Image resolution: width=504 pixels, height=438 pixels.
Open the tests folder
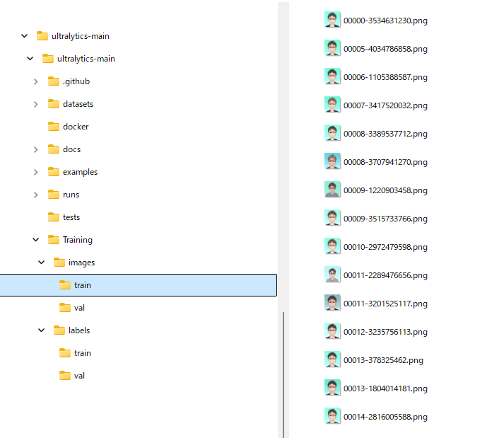click(71, 217)
